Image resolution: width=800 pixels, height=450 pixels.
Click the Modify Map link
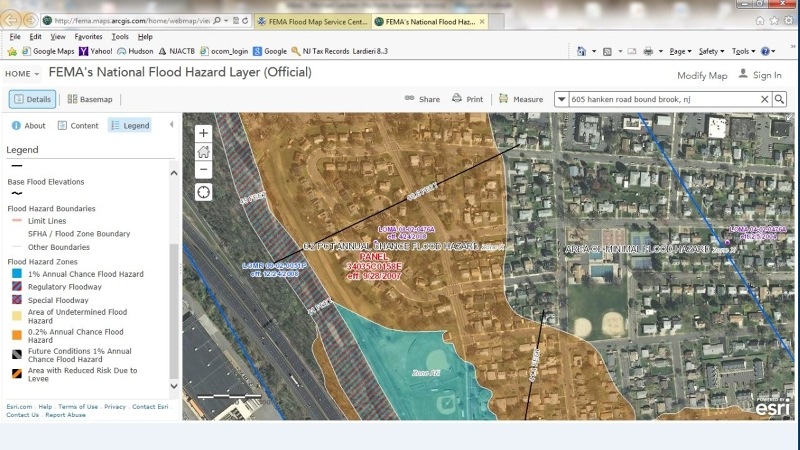click(x=702, y=76)
